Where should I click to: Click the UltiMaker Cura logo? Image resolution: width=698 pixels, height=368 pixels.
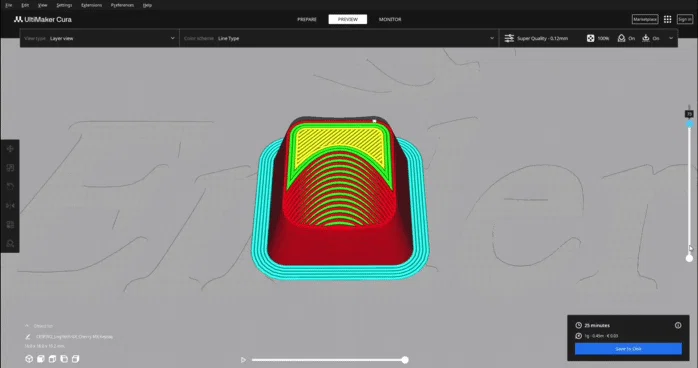coord(43,20)
